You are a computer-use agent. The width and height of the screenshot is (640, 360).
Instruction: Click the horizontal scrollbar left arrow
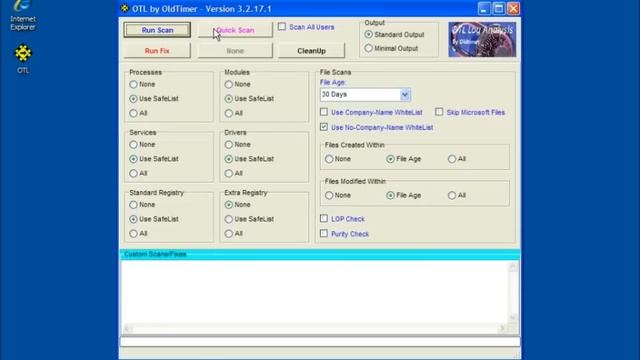tap(127, 329)
